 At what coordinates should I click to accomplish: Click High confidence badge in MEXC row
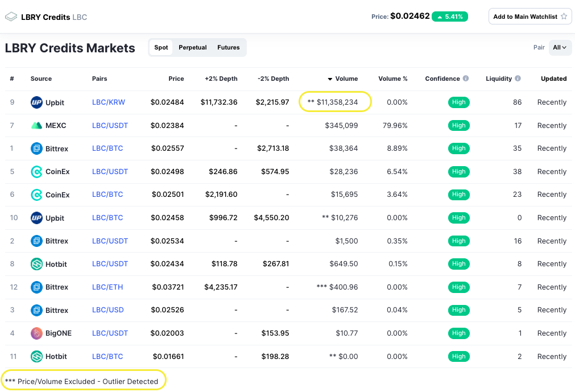[459, 125]
